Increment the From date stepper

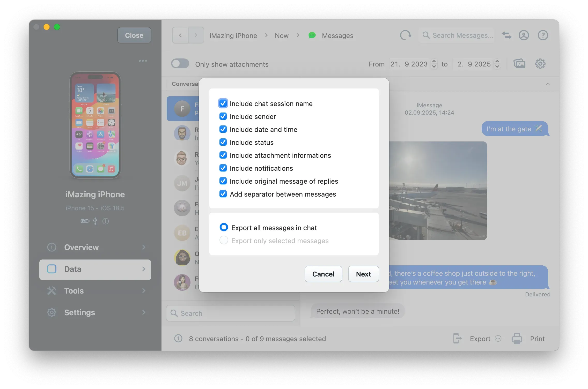point(433,62)
